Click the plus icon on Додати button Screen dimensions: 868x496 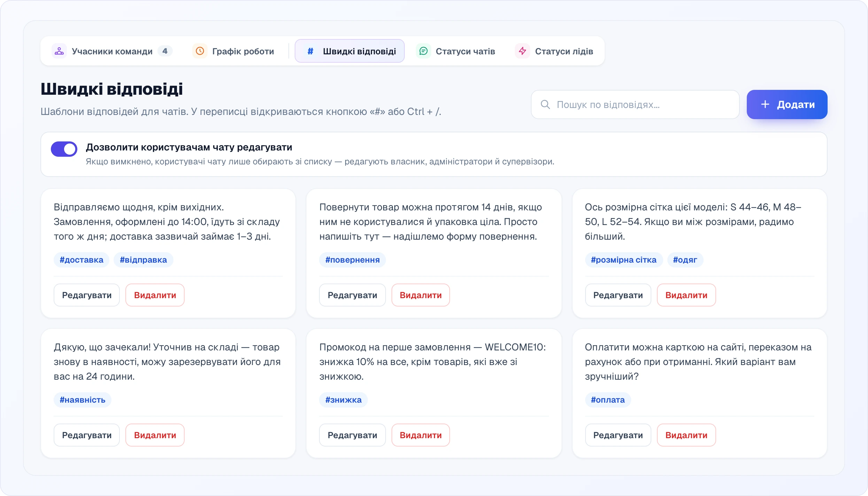765,104
